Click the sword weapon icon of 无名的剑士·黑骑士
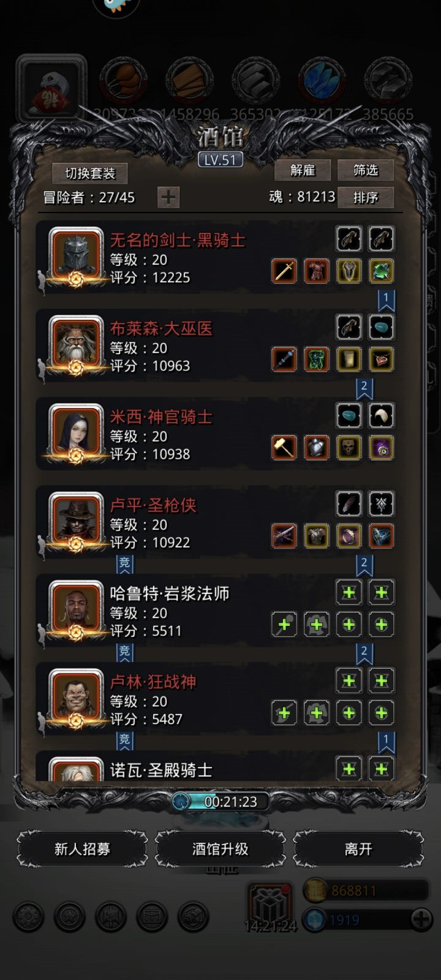Screen dimensions: 441x980 tap(284, 271)
